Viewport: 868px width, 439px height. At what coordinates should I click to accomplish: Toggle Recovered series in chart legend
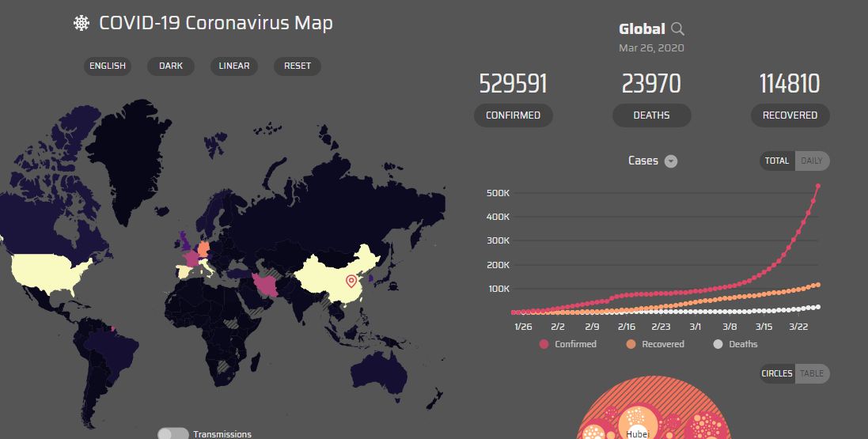coord(655,344)
